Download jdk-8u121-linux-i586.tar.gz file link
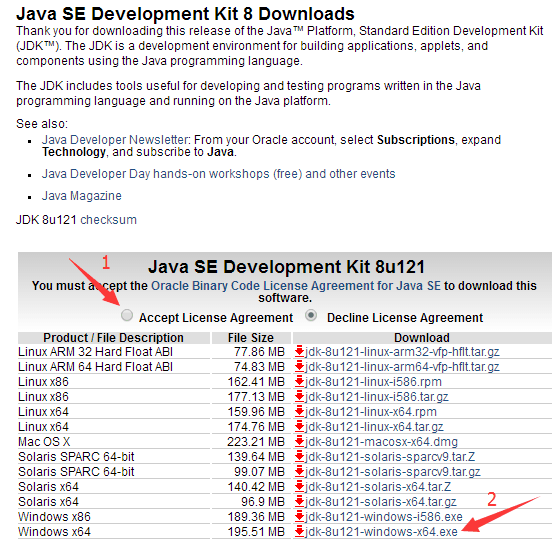This screenshot has width=559, height=549. pos(377,397)
